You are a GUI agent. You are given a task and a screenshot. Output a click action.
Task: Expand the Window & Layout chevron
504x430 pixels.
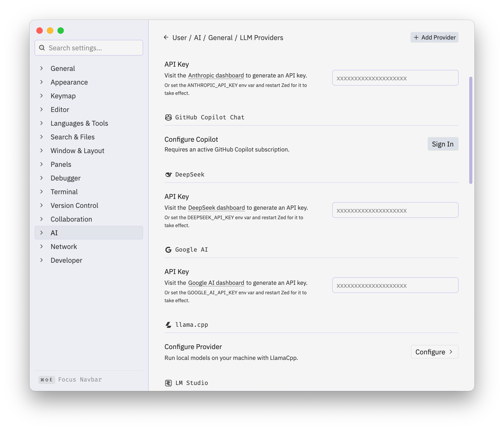(x=41, y=150)
